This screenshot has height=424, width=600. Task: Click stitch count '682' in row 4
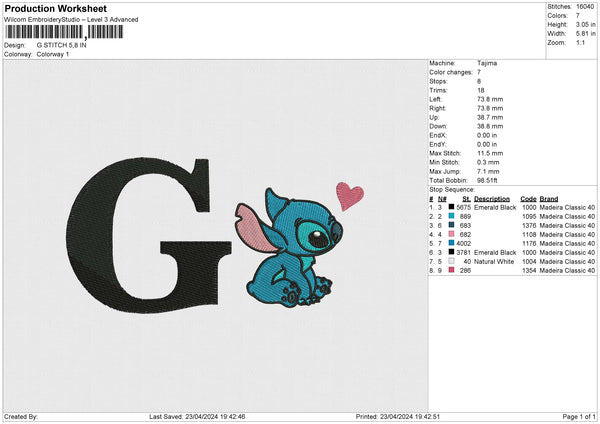click(465, 235)
